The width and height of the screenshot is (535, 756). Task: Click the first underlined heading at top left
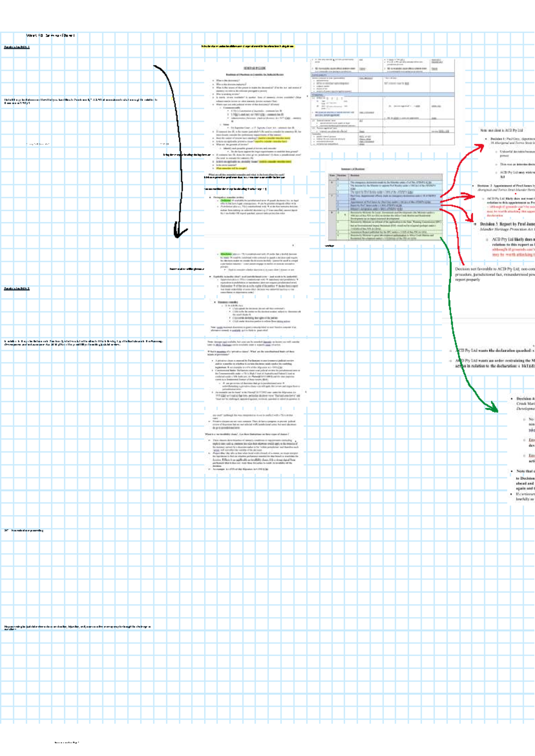click(17, 47)
